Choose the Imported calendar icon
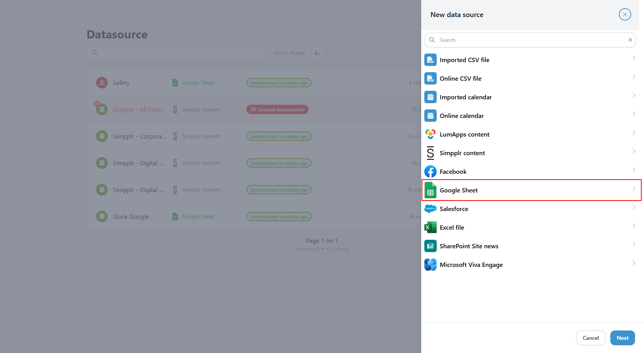644x353 pixels. point(430,97)
